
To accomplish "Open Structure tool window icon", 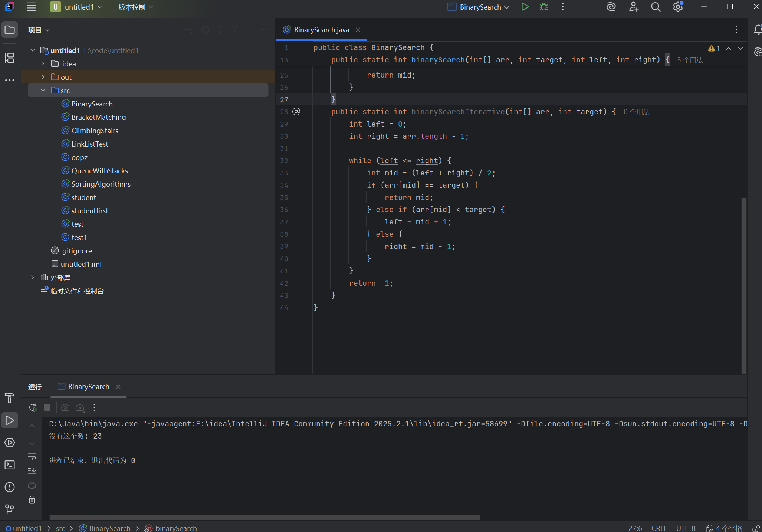I will click(x=10, y=58).
